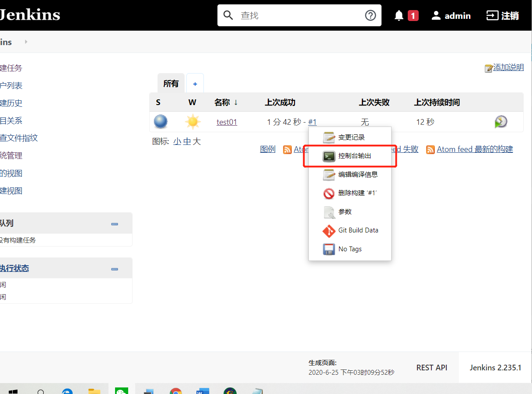Set icon size to 中
The width and height of the screenshot is (532, 394).
point(187,141)
